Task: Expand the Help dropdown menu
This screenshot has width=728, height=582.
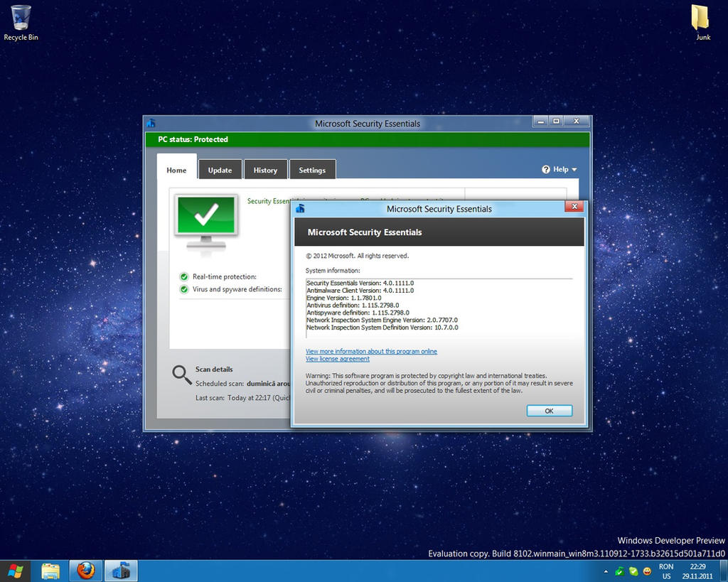Action: (x=559, y=169)
